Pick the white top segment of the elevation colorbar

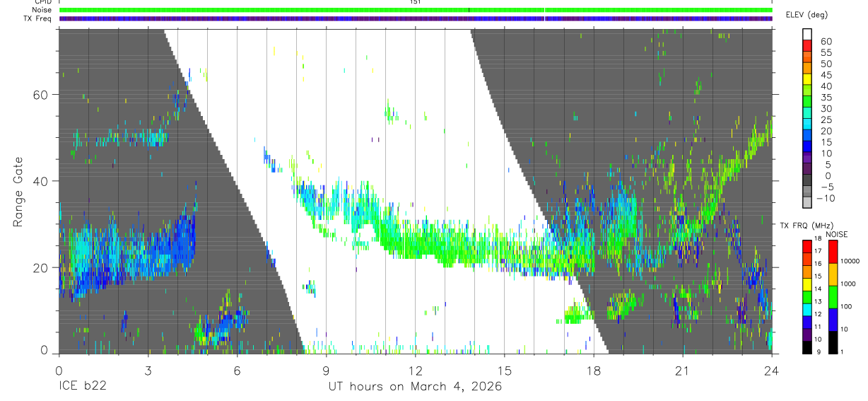pyautogui.click(x=808, y=33)
